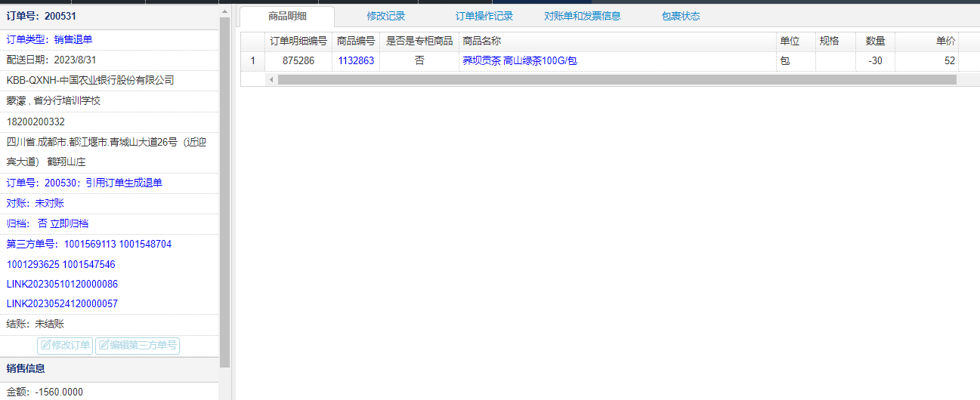Click the 对账: 未对账 row
Viewport: 980px width, 400px height.
pyautogui.click(x=110, y=203)
